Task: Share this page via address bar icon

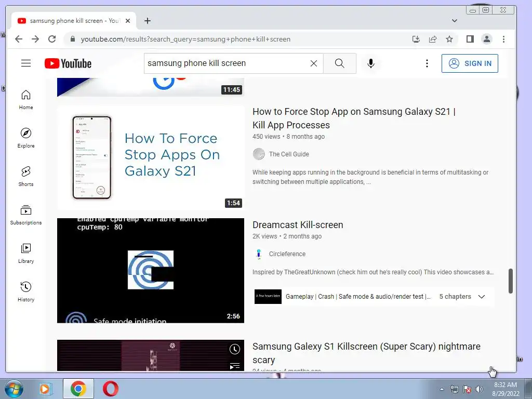Action: click(x=433, y=39)
